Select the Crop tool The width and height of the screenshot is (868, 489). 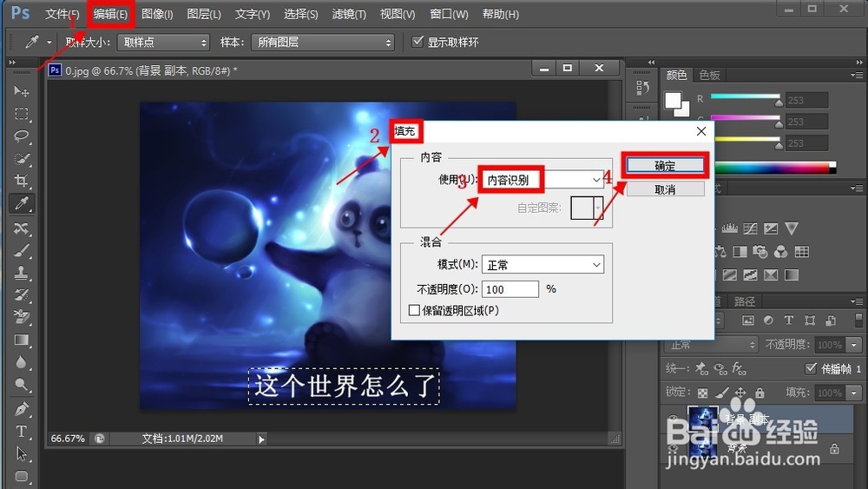coord(22,181)
